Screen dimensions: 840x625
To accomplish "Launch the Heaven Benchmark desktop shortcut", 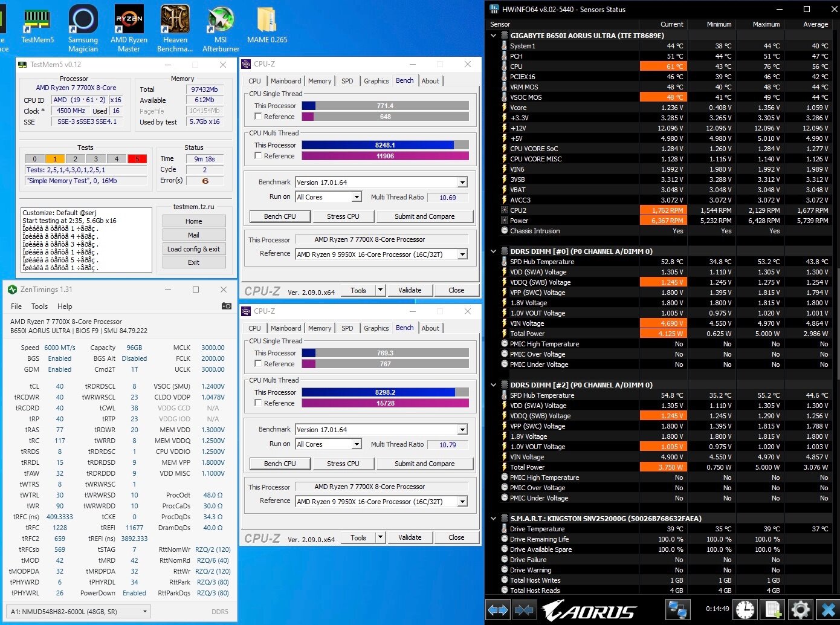I will 175,28.
